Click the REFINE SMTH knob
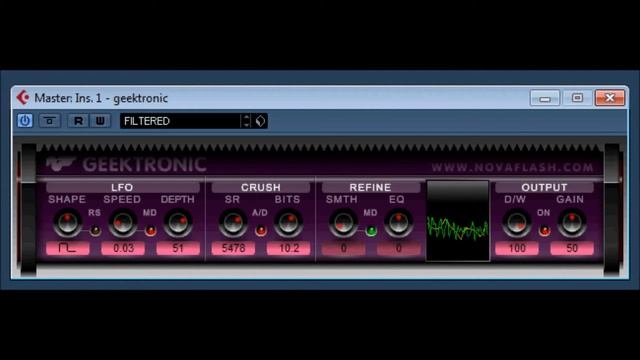Viewport: 640px width, 360px height. coord(343,223)
